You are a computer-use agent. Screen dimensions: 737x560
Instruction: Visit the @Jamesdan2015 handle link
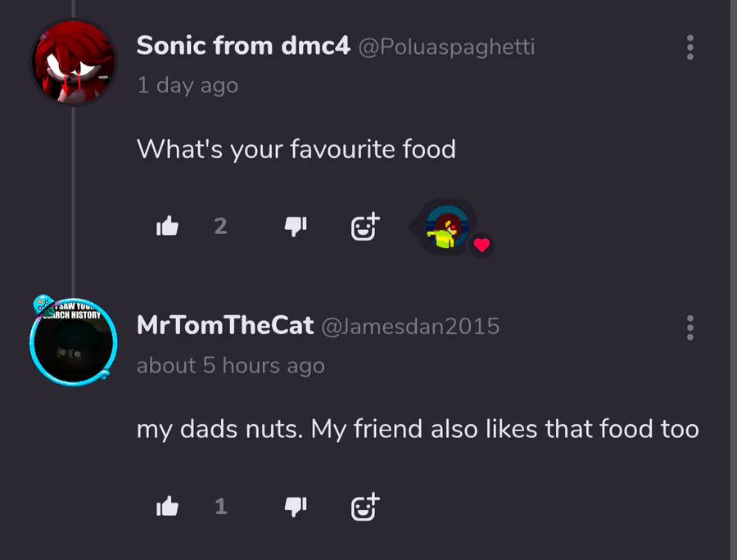click(410, 327)
